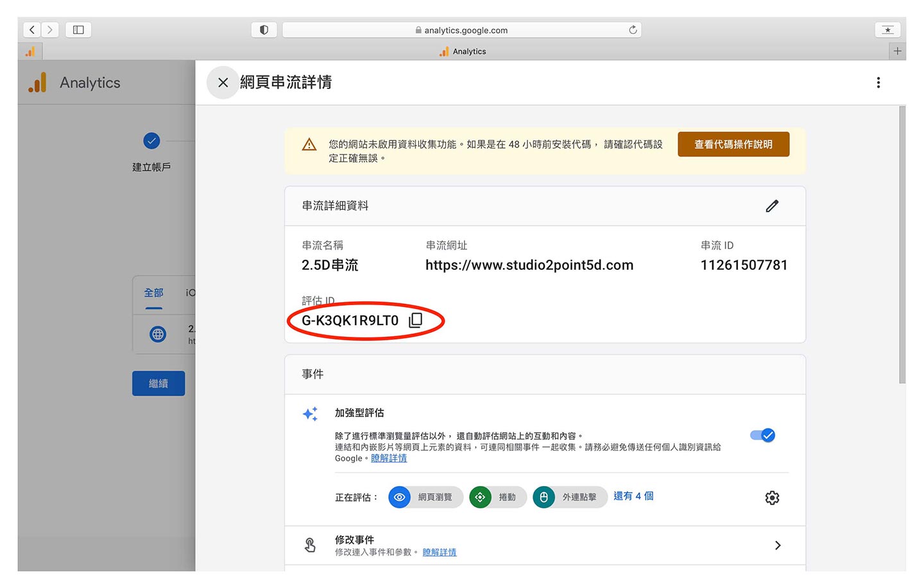This screenshot has width=924, height=588.
Task: Open the three-dot more options menu
Action: pos(878,83)
